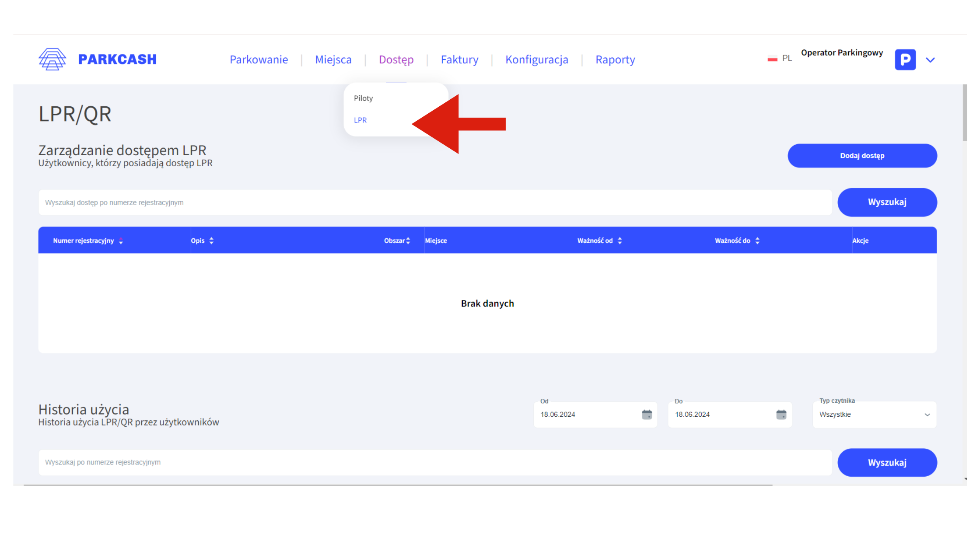
Task: Sort by Numer rejestracyjny column arrows
Action: click(x=121, y=241)
